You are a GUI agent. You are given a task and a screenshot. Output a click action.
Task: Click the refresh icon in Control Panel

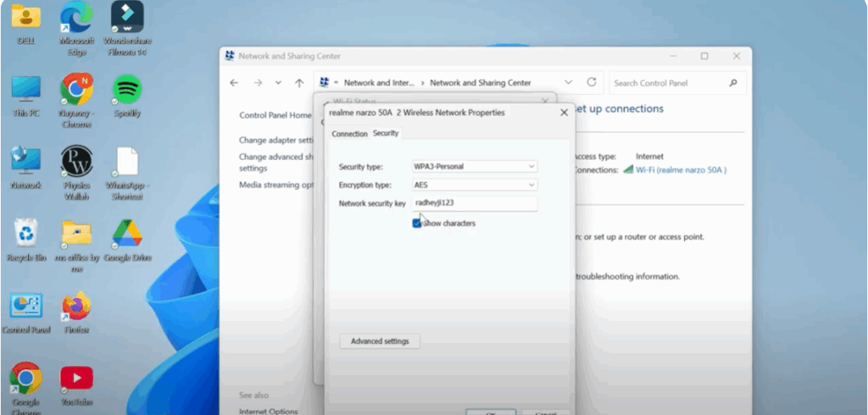click(x=592, y=83)
